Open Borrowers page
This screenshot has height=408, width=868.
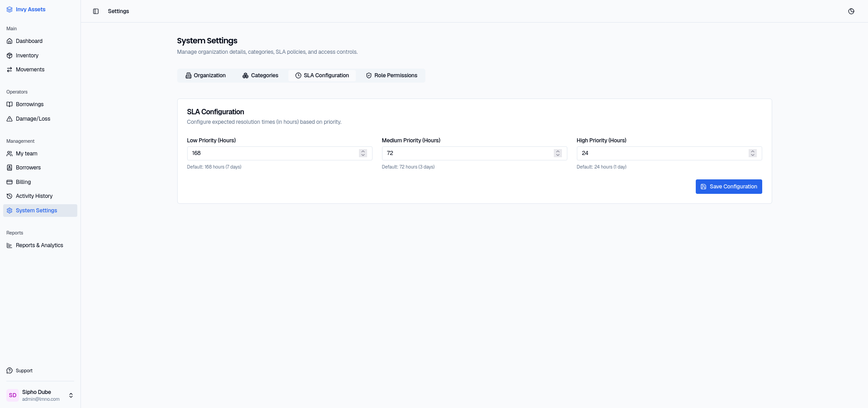40,168
